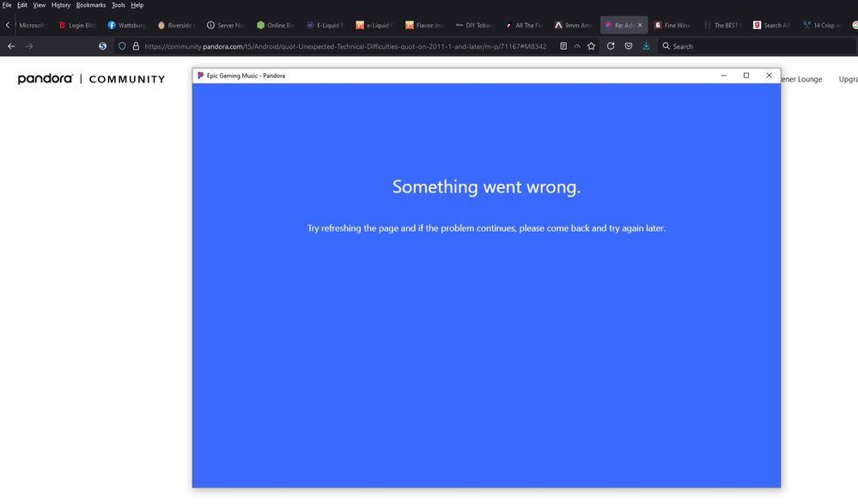
Task: Click the Pandora community URL field
Action: click(x=345, y=46)
